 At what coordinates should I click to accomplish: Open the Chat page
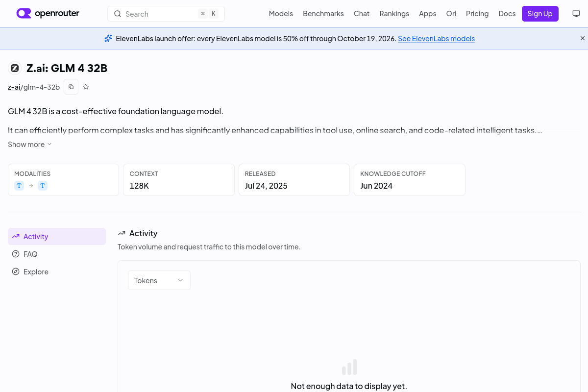tap(362, 14)
